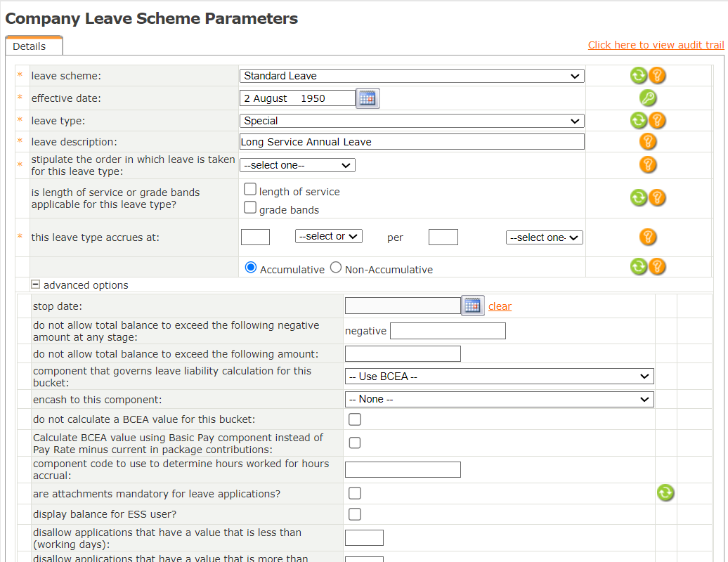The height and width of the screenshot is (562, 728).
Task: Select Non-Accumulative radio option
Action: [336, 268]
